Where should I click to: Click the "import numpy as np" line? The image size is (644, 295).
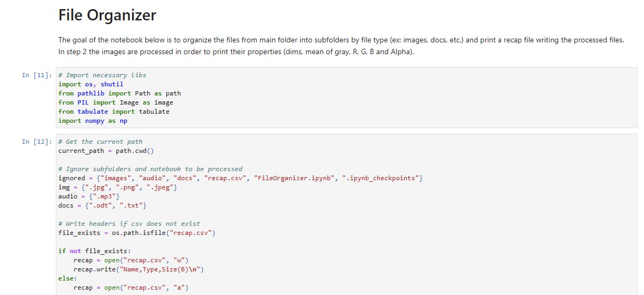coord(93,121)
